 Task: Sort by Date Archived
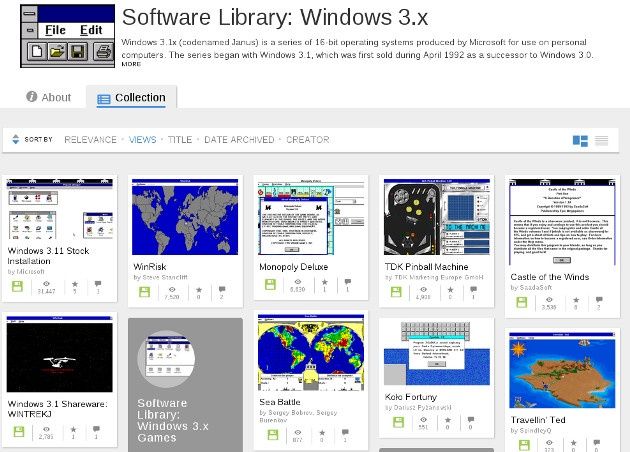coord(239,140)
